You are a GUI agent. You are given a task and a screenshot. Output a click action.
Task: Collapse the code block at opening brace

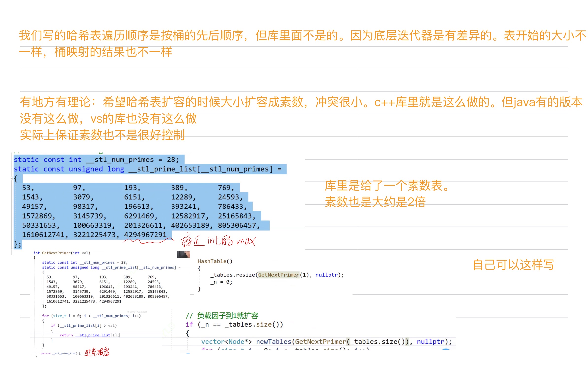(x=12, y=178)
